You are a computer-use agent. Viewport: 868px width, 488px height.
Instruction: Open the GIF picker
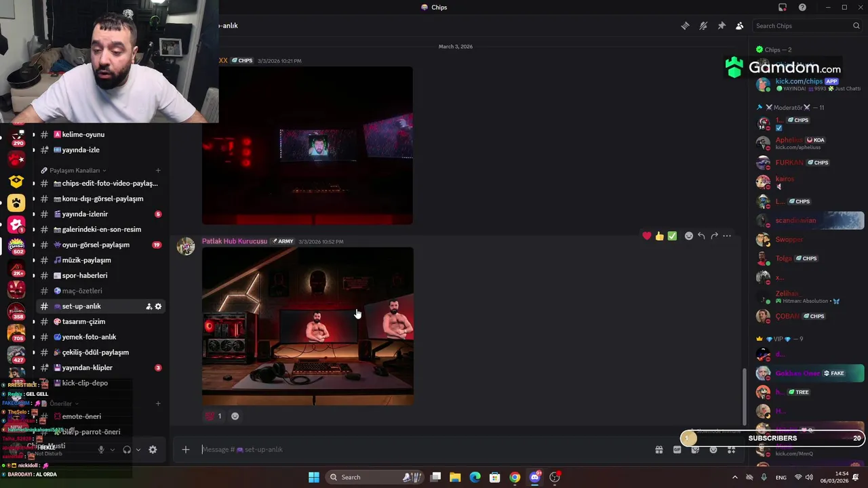677,449
